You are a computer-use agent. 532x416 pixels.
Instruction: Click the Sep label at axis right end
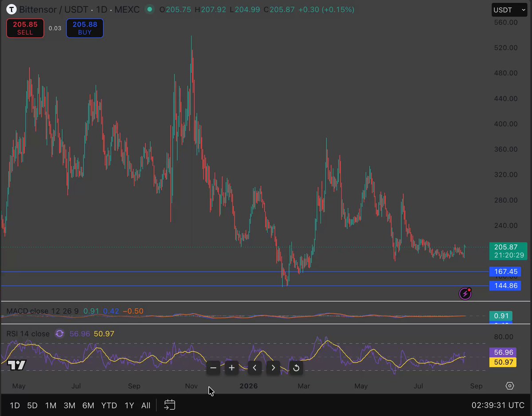point(476,386)
